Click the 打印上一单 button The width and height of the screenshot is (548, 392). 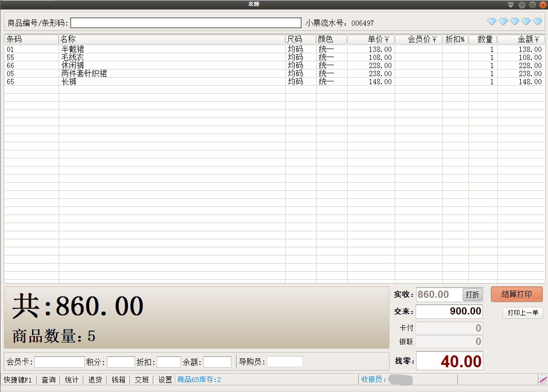522,313
